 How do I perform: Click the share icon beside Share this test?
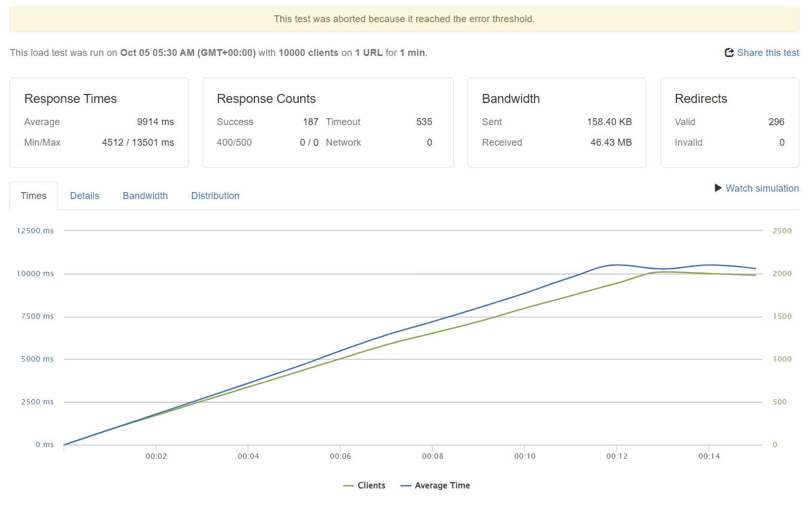729,53
